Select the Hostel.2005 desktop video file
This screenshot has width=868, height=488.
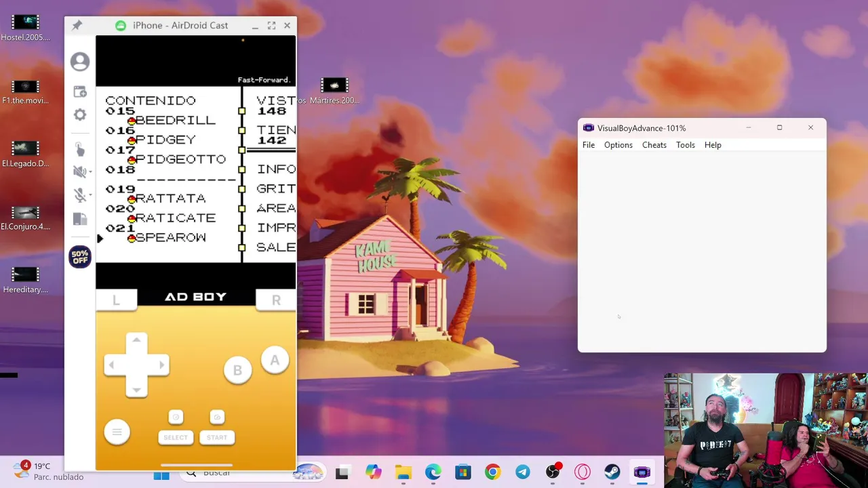25,28
